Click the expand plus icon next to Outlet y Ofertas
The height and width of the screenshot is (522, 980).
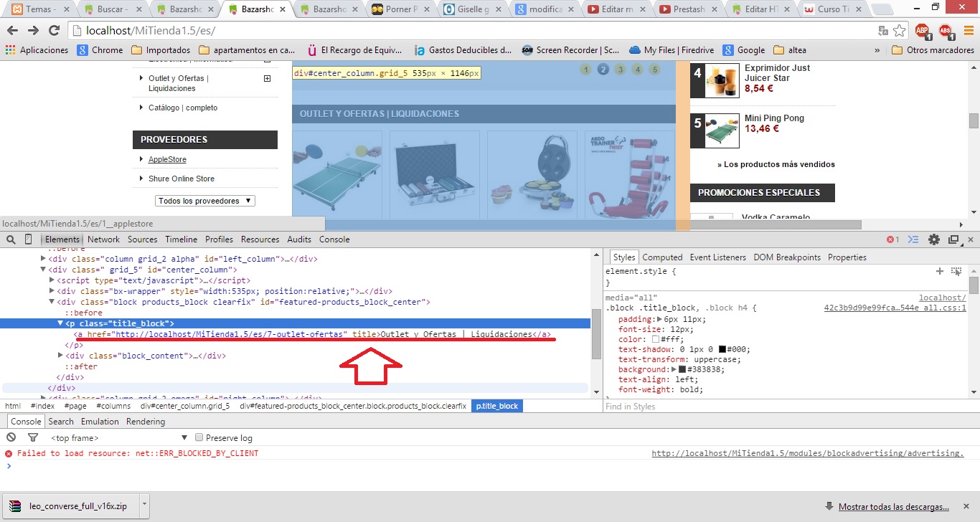pos(267,78)
